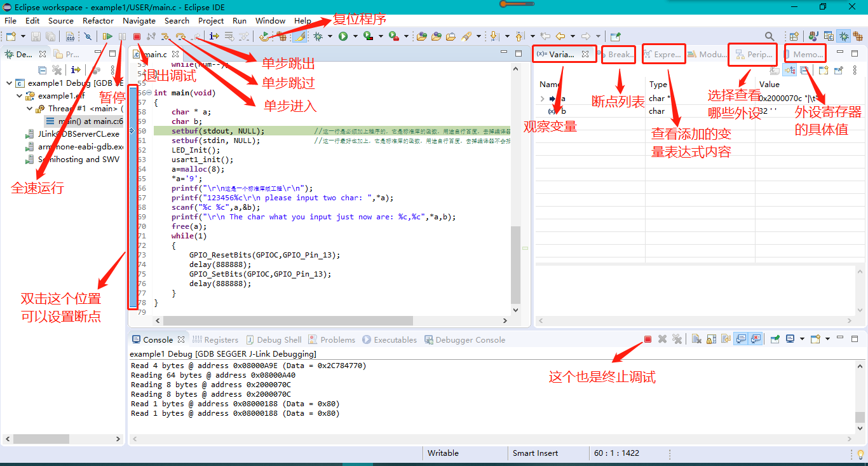868x466 pixels.
Task: Select the main() at main.c stack frame
Action: click(84, 121)
